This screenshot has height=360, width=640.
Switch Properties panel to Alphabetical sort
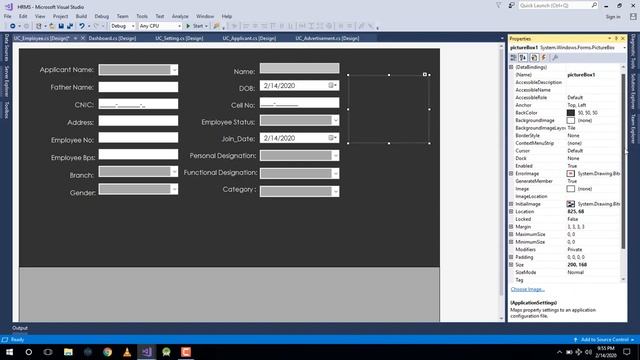[523, 58]
